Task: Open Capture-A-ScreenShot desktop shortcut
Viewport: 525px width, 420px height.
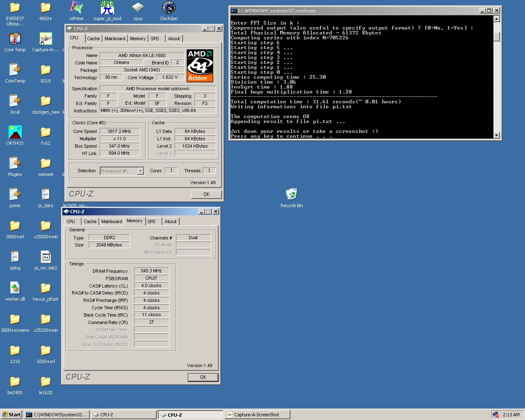Action: 46,42
